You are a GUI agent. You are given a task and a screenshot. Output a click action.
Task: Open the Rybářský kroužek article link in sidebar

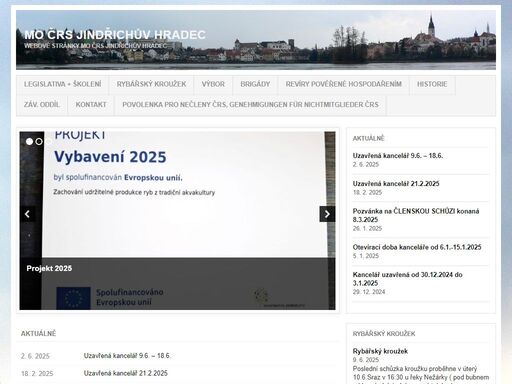click(380, 351)
